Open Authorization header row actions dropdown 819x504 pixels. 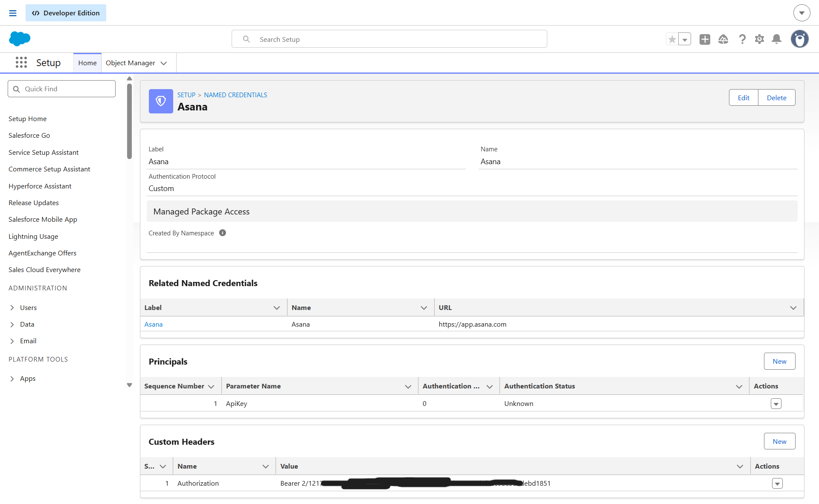tap(777, 483)
